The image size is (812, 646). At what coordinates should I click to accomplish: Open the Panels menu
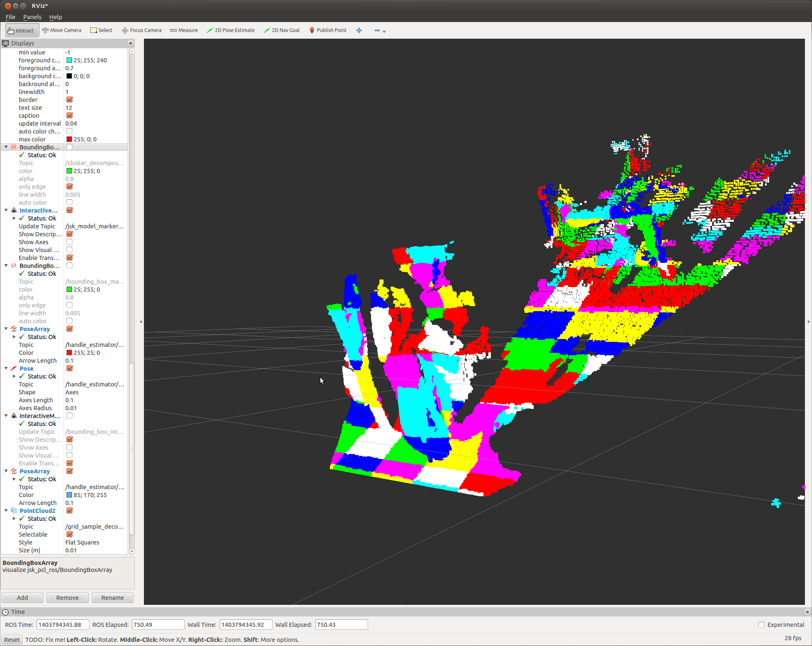point(32,17)
